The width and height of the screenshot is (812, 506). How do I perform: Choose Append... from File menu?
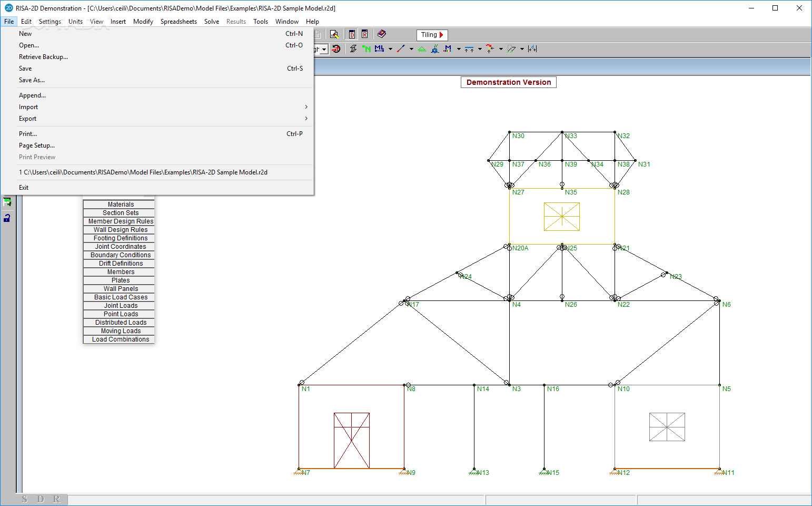tap(163, 95)
